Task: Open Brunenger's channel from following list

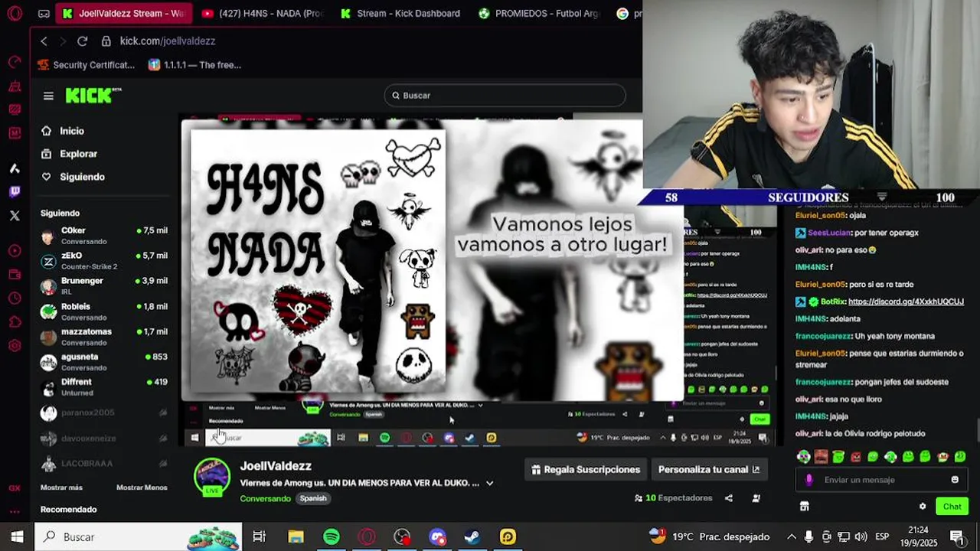Action: click(104, 286)
